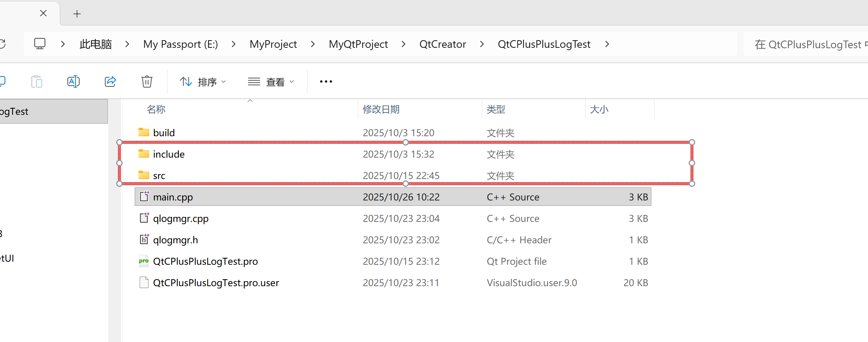Select the main.cpp file icon
Viewport: 868px width, 342px height.
[144, 197]
